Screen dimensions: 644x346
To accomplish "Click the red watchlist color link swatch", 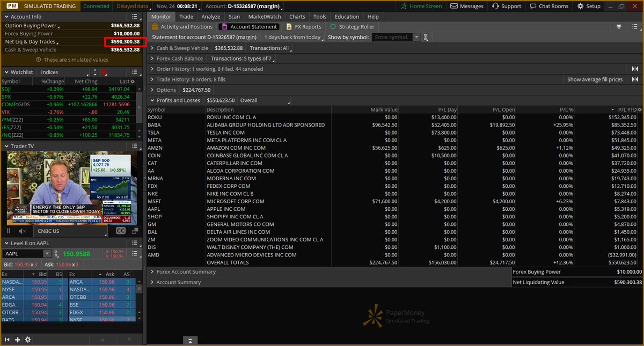I will point(104,72).
